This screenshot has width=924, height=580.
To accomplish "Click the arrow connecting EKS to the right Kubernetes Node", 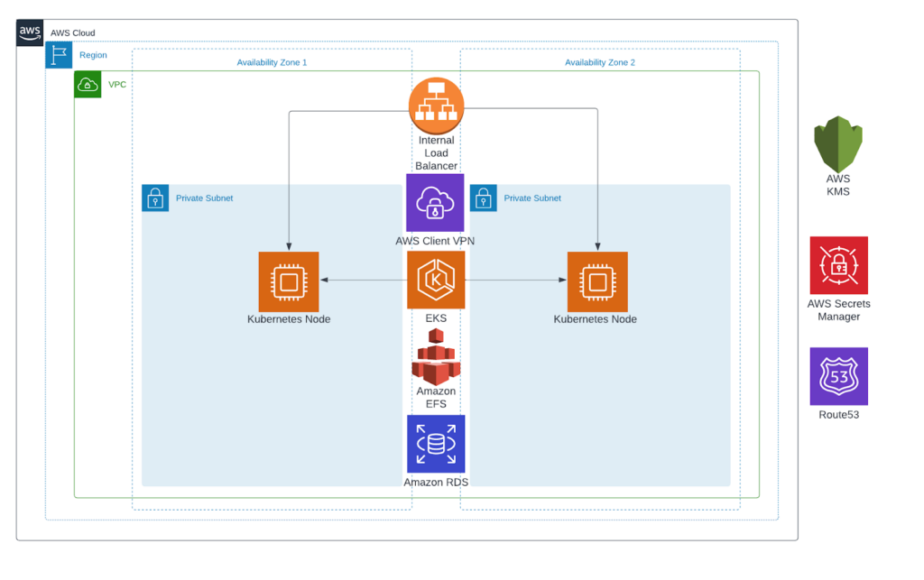I will pyautogui.click(x=514, y=281).
